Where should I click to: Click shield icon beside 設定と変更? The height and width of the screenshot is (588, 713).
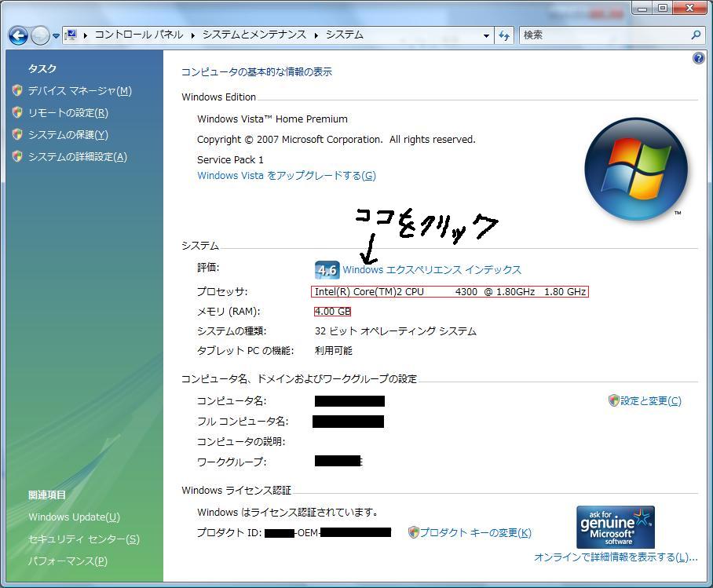[x=614, y=400]
